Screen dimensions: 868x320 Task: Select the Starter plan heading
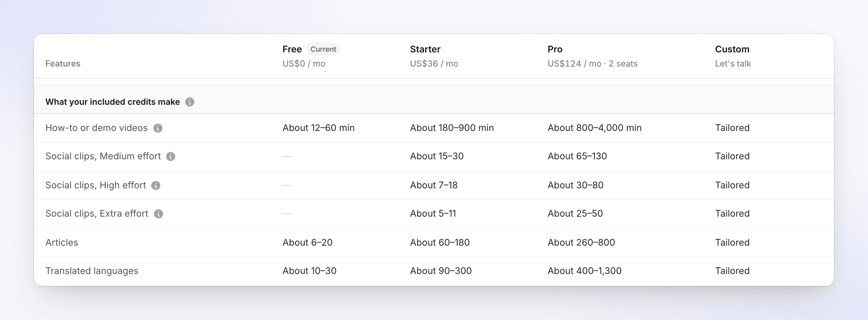pyautogui.click(x=425, y=49)
